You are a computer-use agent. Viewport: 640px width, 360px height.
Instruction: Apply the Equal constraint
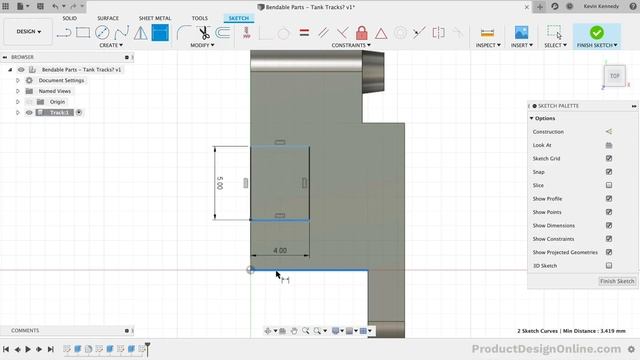(304, 33)
